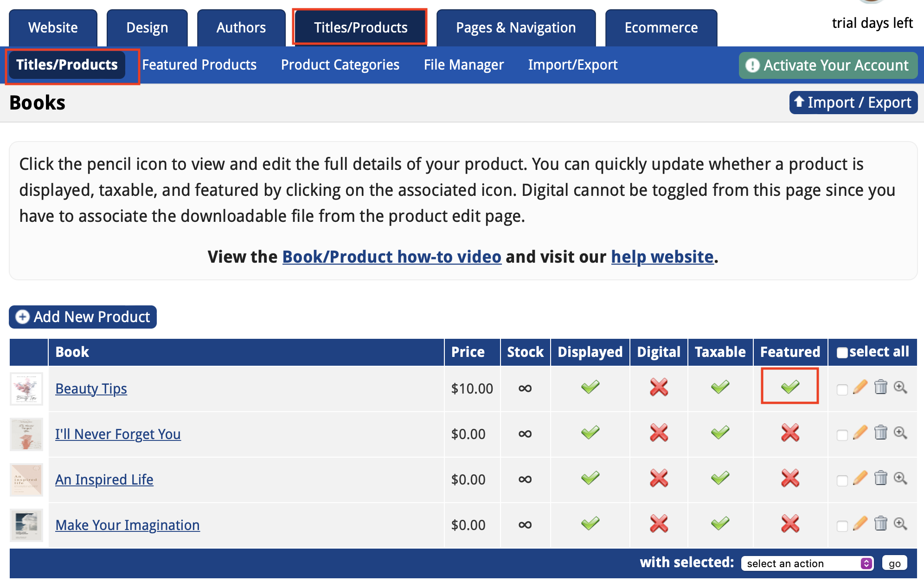Open the Book/Product how-to video link
This screenshot has width=924, height=582.
pyautogui.click(x=392, y=257)
